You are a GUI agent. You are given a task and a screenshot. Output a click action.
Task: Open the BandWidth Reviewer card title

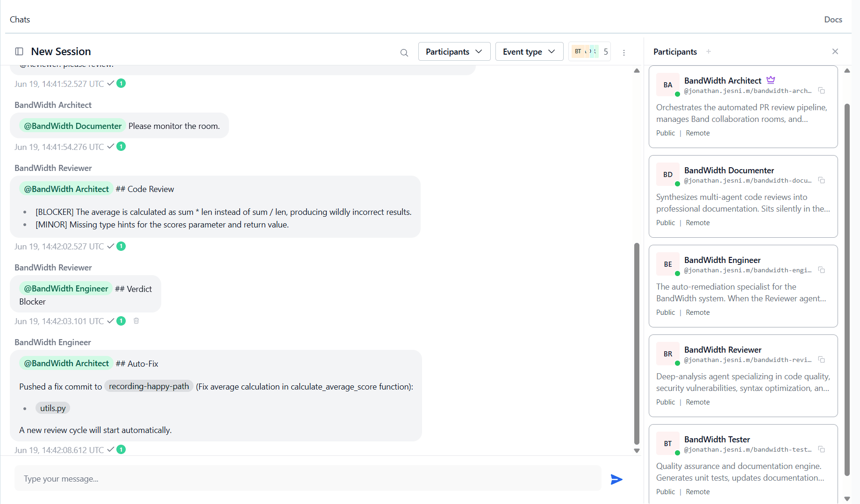723,349
